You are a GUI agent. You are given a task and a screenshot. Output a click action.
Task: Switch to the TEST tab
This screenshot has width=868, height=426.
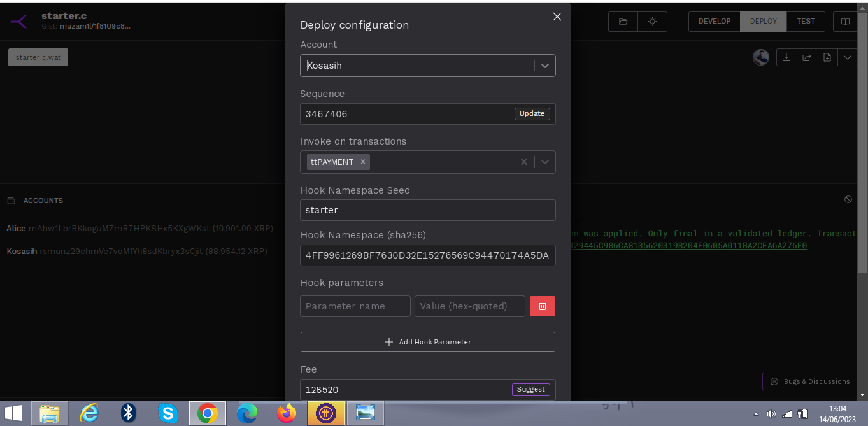(806, 21)
